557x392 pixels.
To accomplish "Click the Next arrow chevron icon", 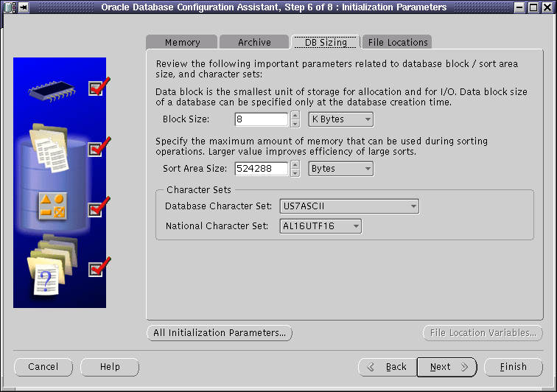I will (464, 367).
